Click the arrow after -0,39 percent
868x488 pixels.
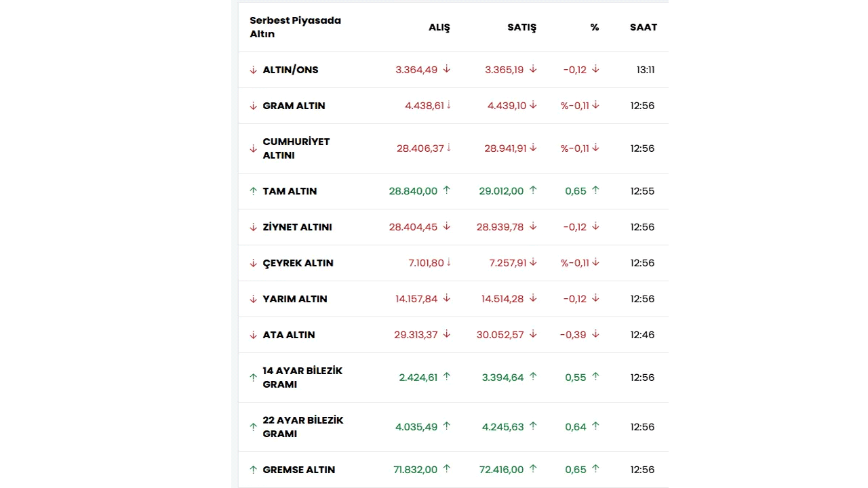click(595, 334)
